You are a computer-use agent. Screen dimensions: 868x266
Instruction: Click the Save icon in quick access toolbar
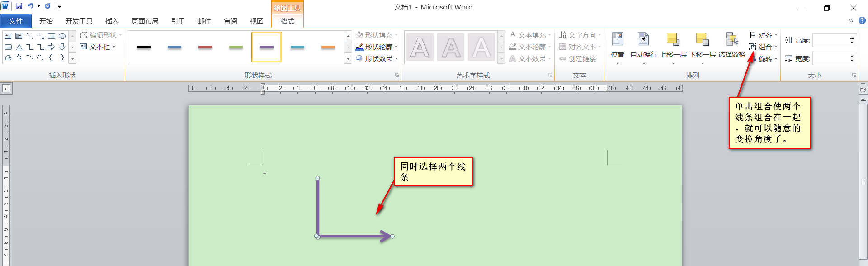point(19,6)
